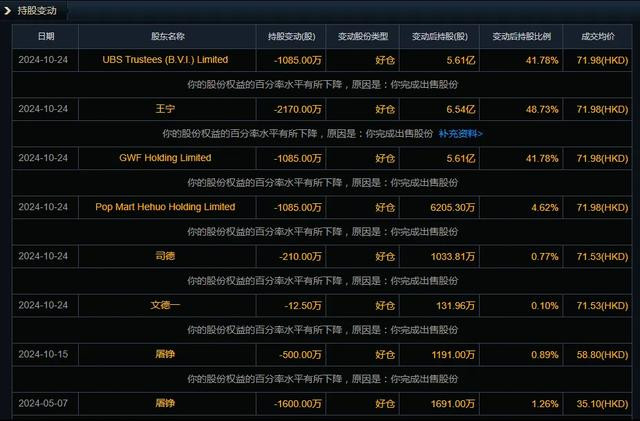Select the holding value 1191.00万

point(453,355)
